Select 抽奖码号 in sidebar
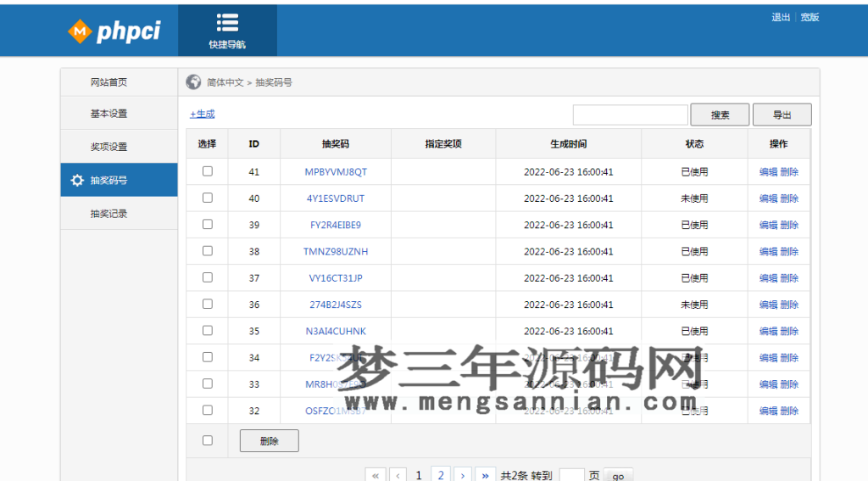 [x=119, y=180]
